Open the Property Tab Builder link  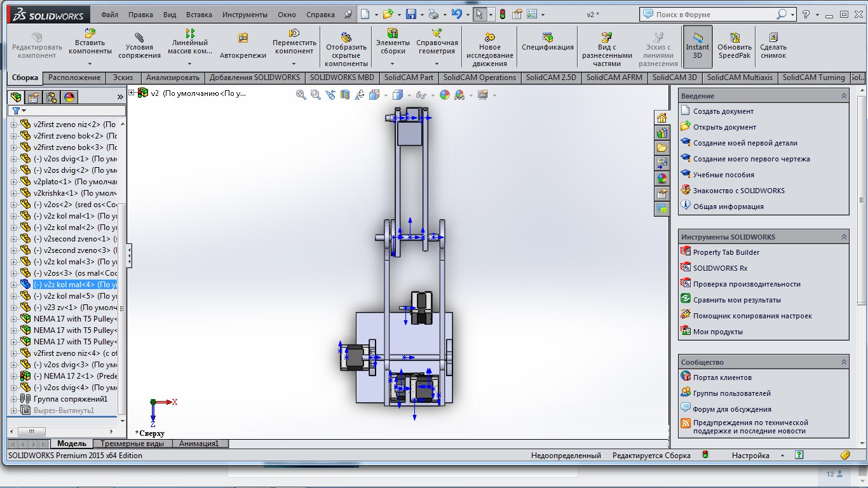(726, 252)
